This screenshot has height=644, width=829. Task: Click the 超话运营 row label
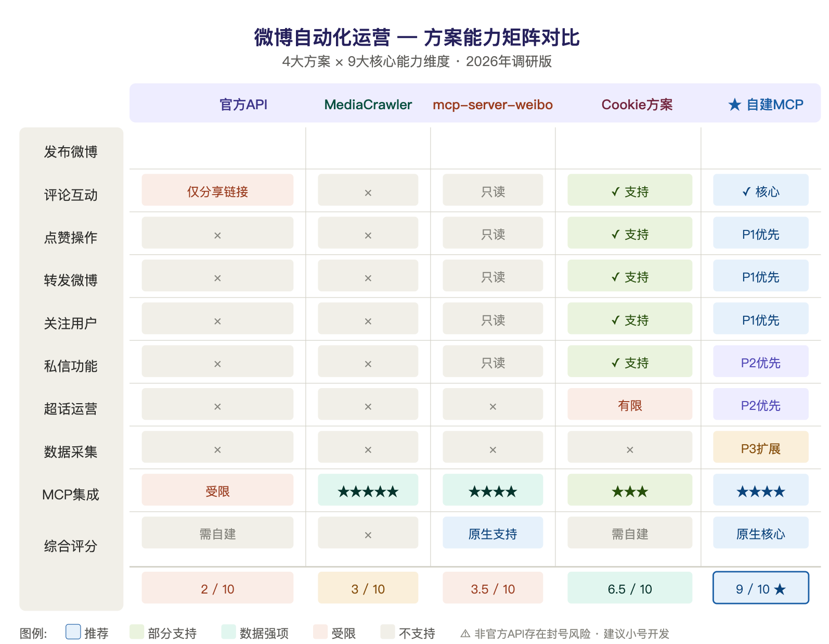tap(71, 409)
